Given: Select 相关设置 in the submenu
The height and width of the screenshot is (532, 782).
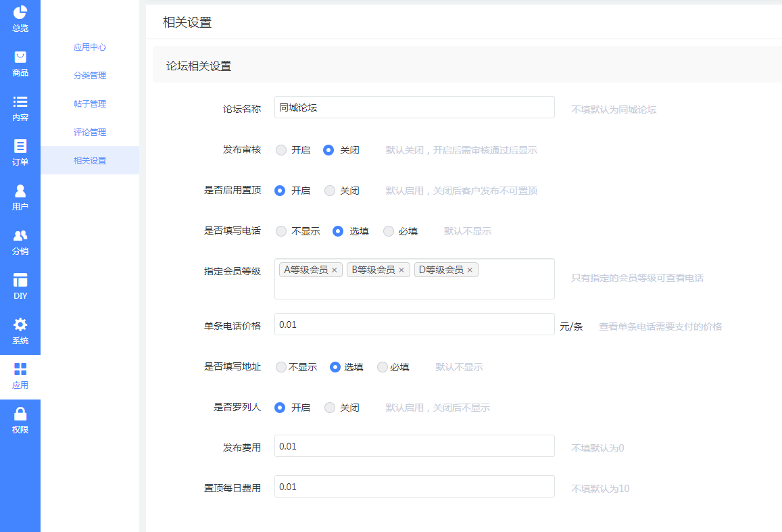Looking at the screenshot, I should 90,161.
